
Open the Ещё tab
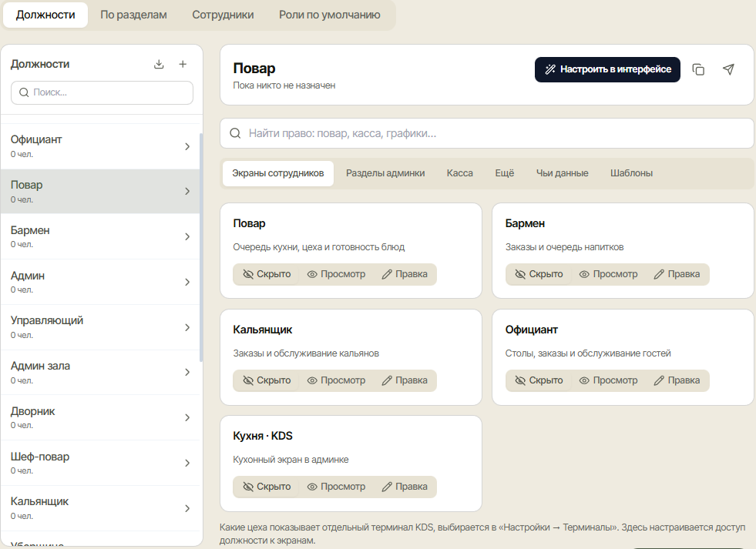[x=504, y=173]
